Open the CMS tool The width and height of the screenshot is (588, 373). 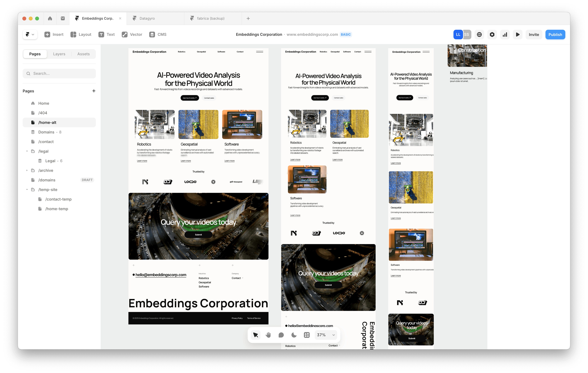(158, 35)
